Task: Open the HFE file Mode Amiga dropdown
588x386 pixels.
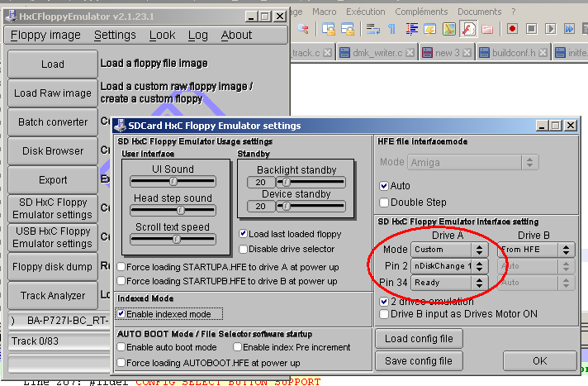Action: pos(473,162)
